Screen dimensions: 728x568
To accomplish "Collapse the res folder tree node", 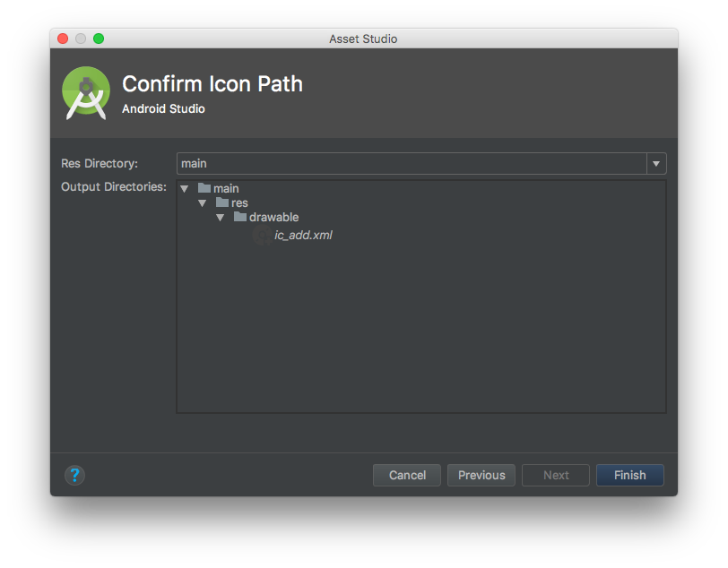I will (202, 202).
